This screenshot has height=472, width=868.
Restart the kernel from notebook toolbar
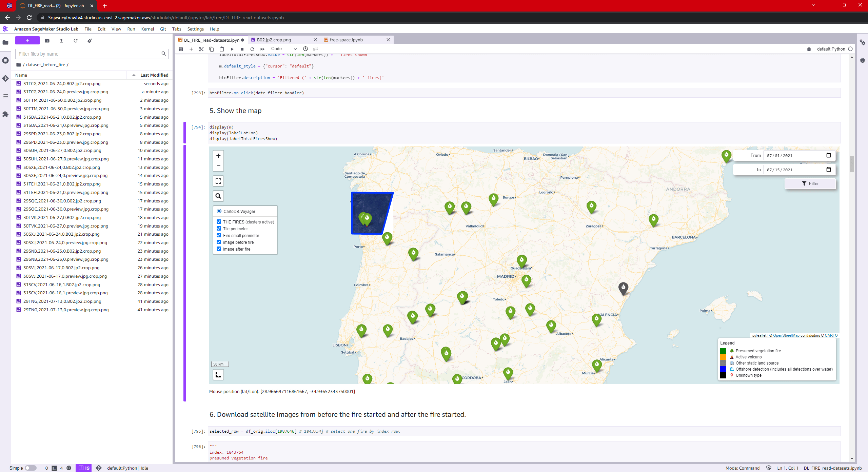coord(252,49)
